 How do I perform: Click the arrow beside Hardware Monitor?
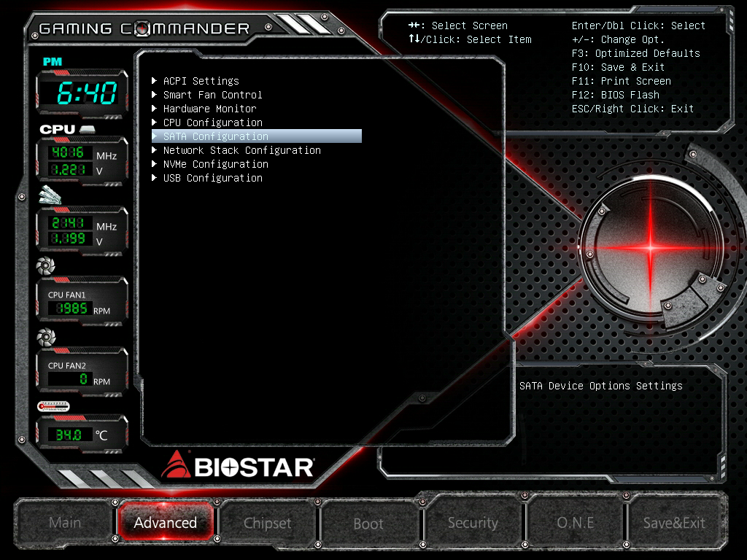click(x=155, y=108)
